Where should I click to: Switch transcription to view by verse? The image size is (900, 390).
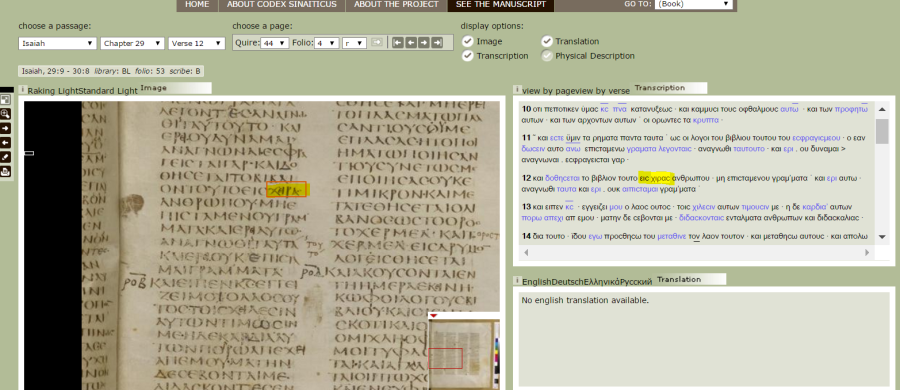[610, 91]
